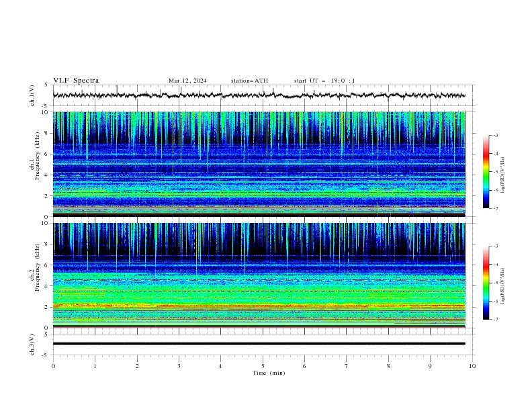Click the log(PSD) label beside ch.2 colorbar

pos(503,286)
